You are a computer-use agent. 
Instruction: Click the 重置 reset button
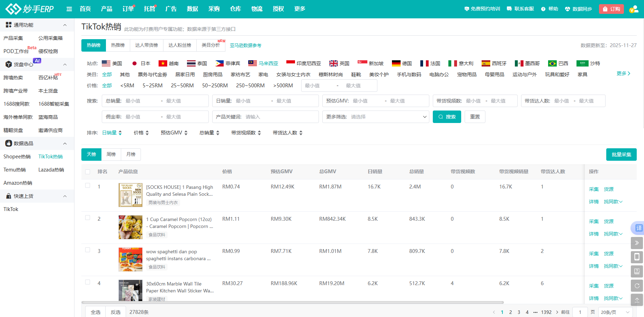(475, 117)
